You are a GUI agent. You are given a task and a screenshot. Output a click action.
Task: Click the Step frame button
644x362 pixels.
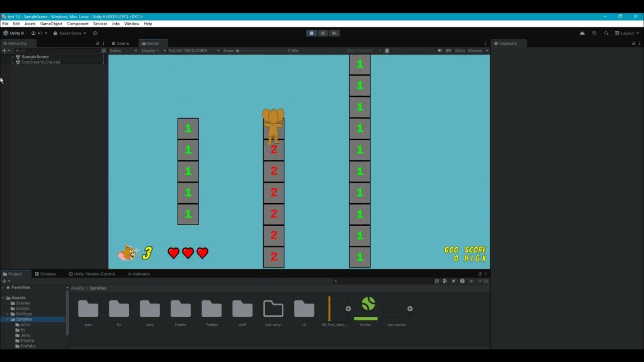click(334, 33)
